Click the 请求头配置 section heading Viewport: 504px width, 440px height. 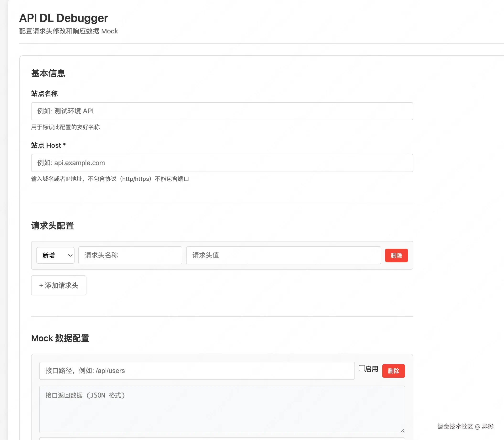coord(52,226)
